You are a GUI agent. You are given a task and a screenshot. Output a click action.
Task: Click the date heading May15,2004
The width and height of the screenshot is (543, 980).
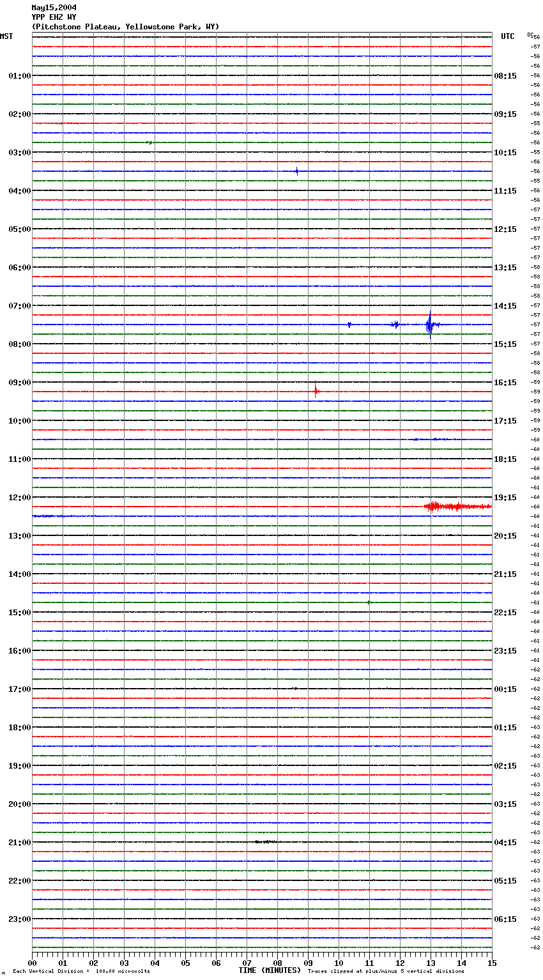(x=54, y=8)
